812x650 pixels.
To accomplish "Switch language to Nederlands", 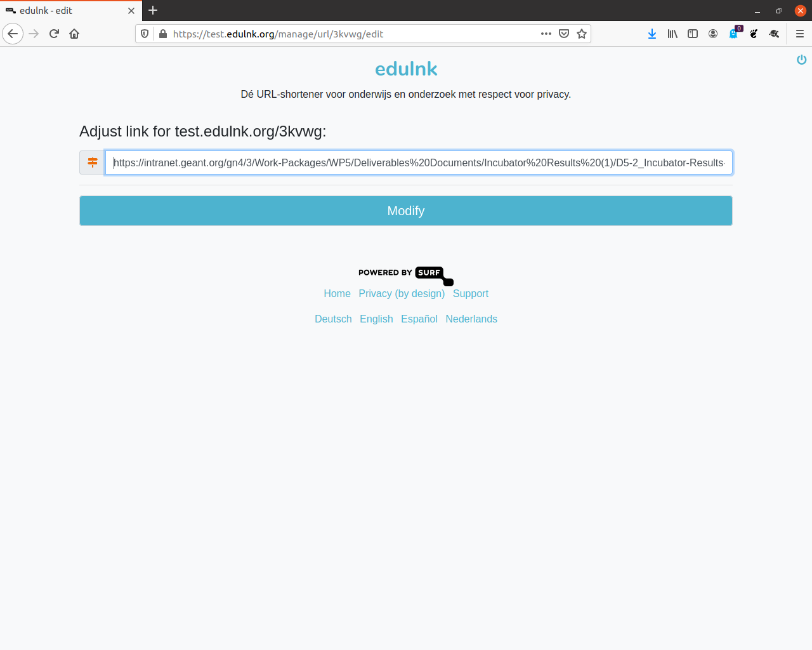I will (x=471, y=319).
